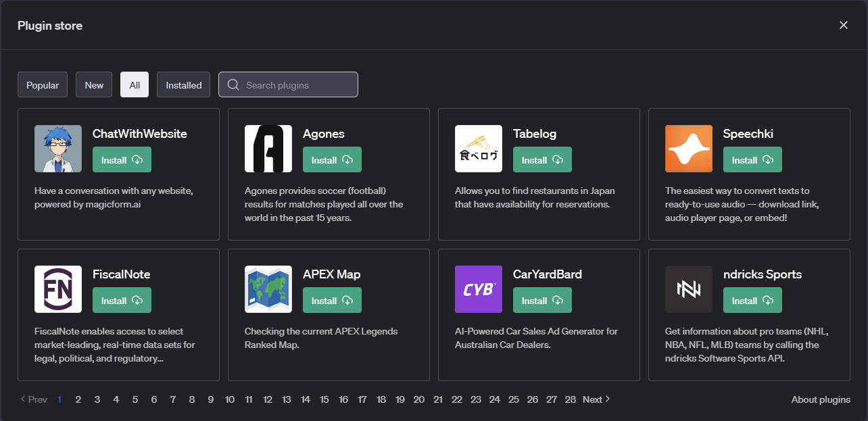Image resolution: width=868 pixels, height=421 pixels.
Task: Select page 1 in pagination
Action: 59,399
